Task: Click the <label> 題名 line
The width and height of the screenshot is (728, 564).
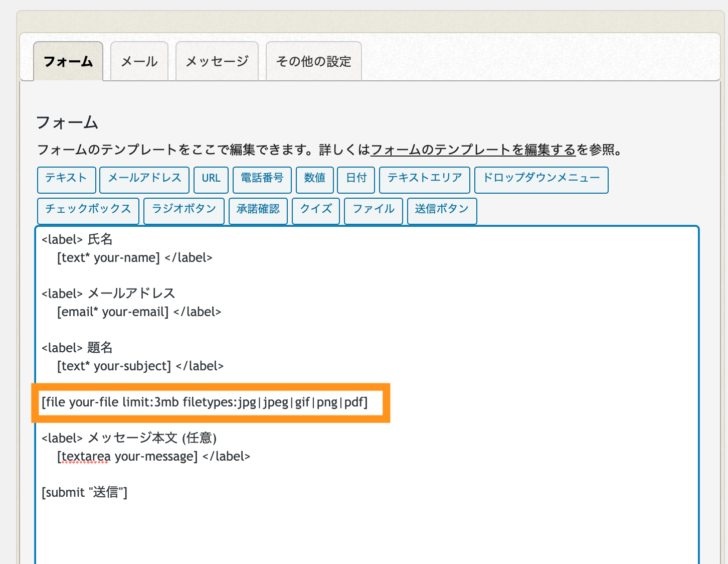Action: click(x=77, y=348)
